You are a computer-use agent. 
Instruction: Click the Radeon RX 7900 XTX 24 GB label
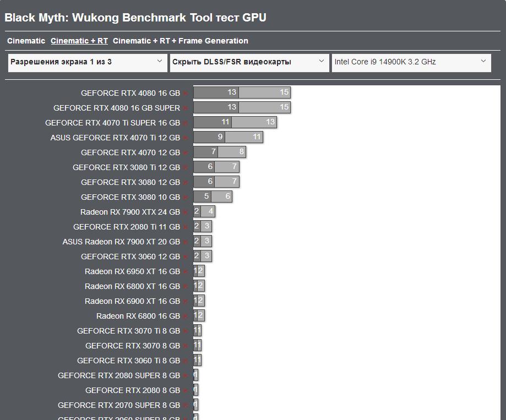click(130, 212)
